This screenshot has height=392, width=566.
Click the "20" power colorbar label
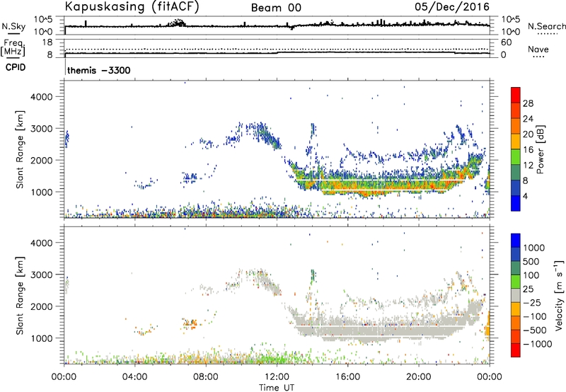(528, 134)
